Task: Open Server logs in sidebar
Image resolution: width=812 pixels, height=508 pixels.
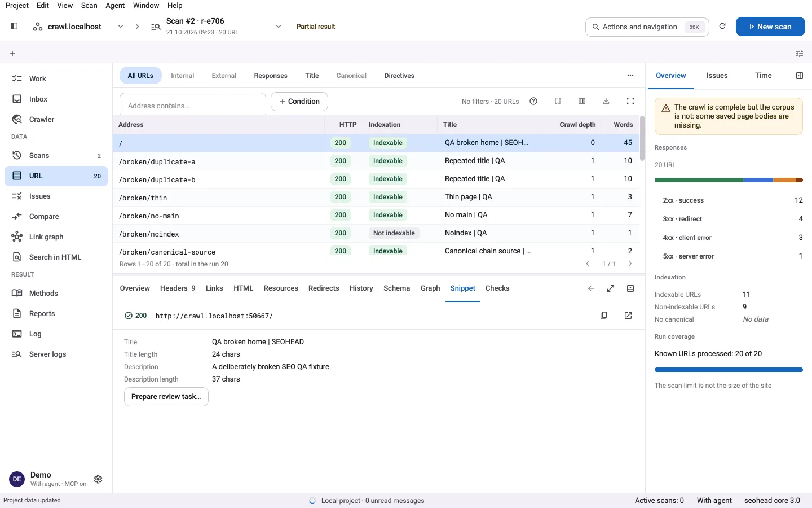Action: [x=56, y=354]
